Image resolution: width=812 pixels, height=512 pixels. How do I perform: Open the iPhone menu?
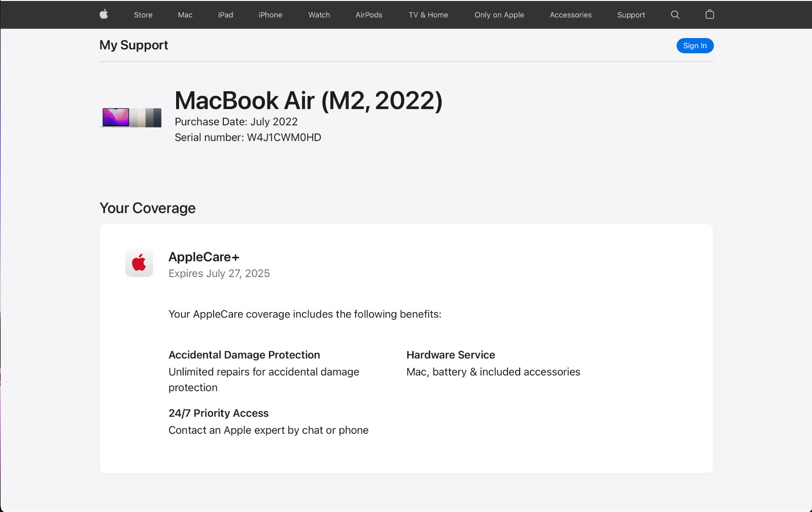pyautogui.click(x=270, y=15)
